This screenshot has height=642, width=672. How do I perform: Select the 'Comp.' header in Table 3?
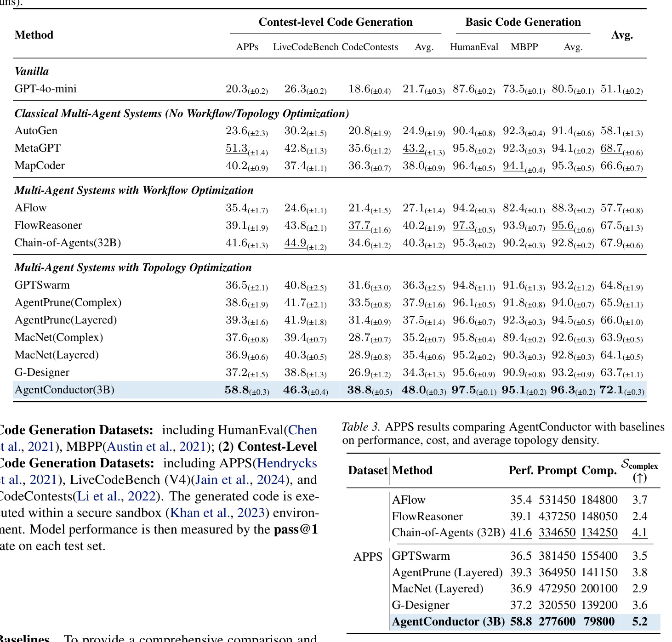pos(599,471)
